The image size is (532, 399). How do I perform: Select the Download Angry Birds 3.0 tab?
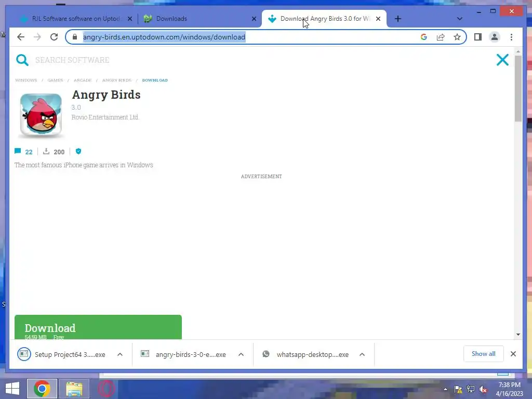tap(324, 19)
